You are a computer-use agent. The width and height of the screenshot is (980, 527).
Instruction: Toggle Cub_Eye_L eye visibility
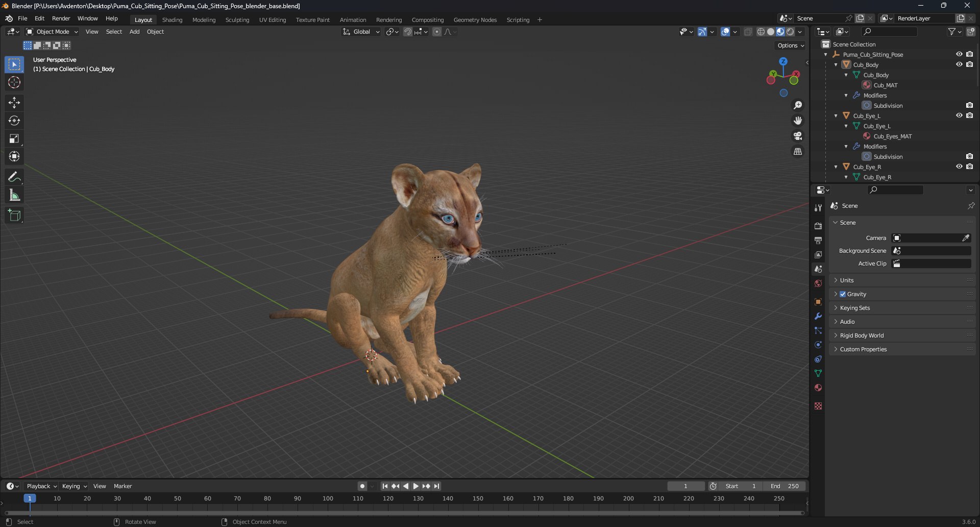tap(959, 115)
